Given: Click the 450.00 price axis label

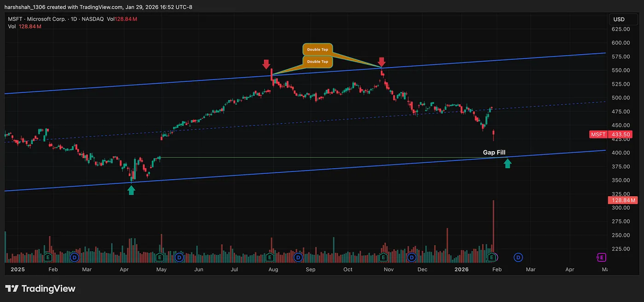Looking at the screenshot, I should tap(621, 125).
